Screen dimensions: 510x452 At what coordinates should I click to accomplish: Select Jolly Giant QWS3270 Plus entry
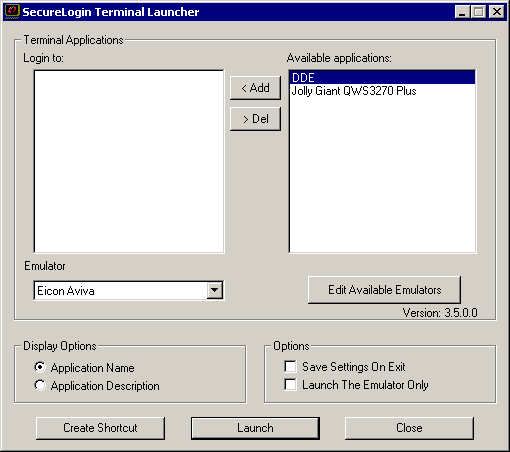pyautogui.click(x=382, y=91)
